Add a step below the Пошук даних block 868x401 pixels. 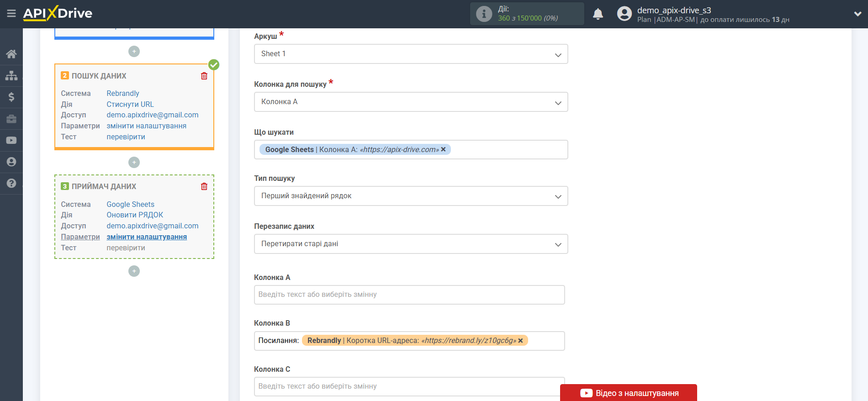click(x=134, y=162)
